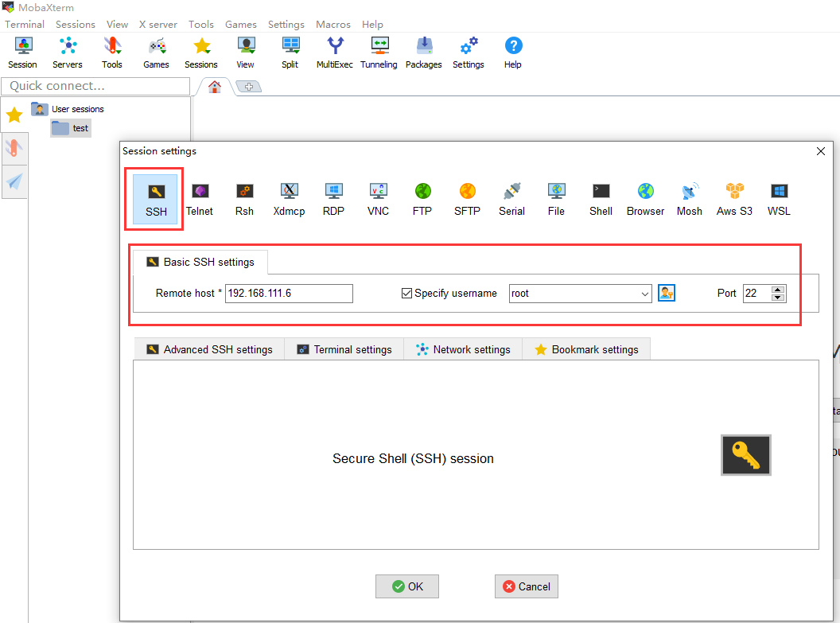Screen dimensions: 840x623
Task: Select the SSH session type
Action: (x=156, y=199)
